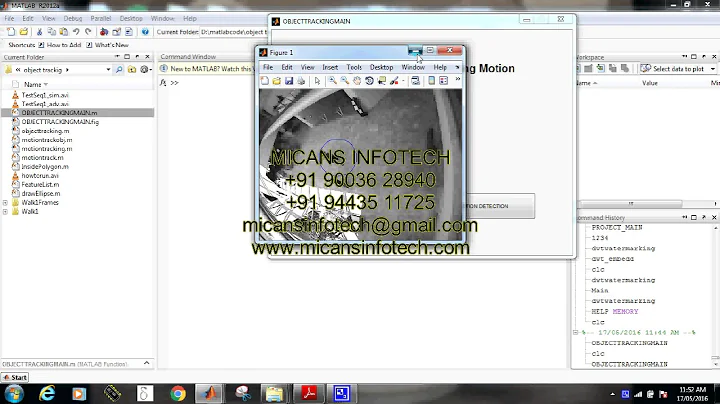The height and width of the screenshot is (404, 720).
Task: Click the Current Folder path field
Action: [x=233, y=32]
